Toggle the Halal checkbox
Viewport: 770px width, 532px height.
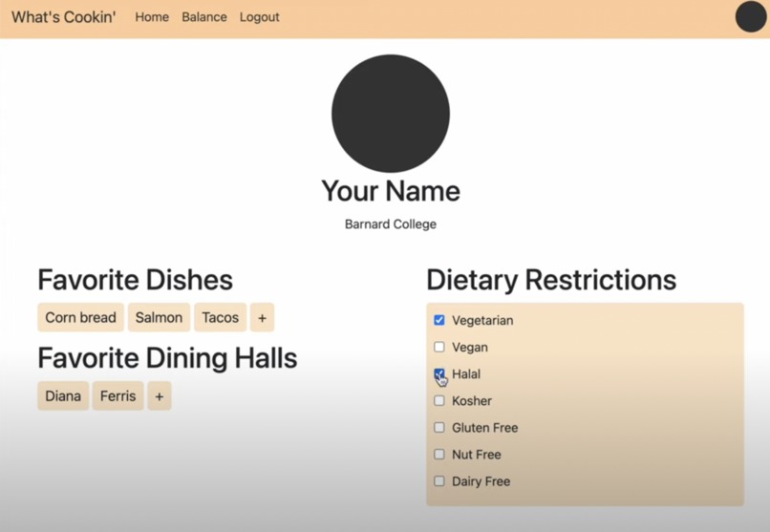439,374
